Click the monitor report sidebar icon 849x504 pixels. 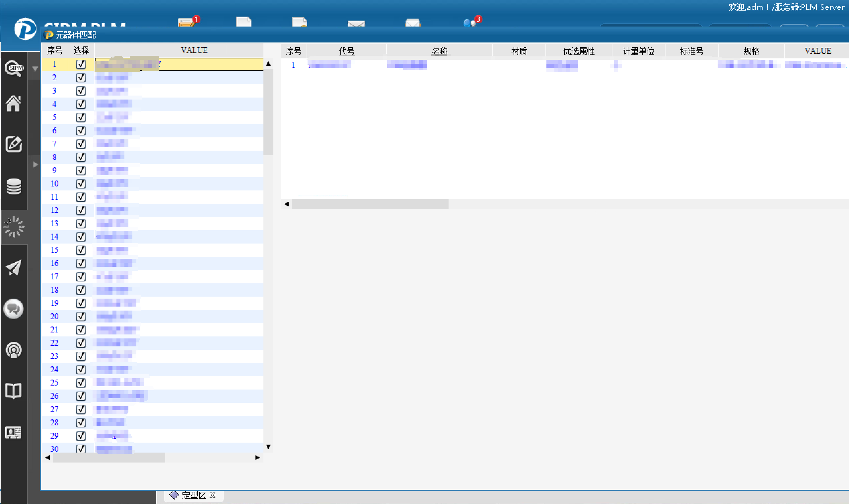[14, 432]
